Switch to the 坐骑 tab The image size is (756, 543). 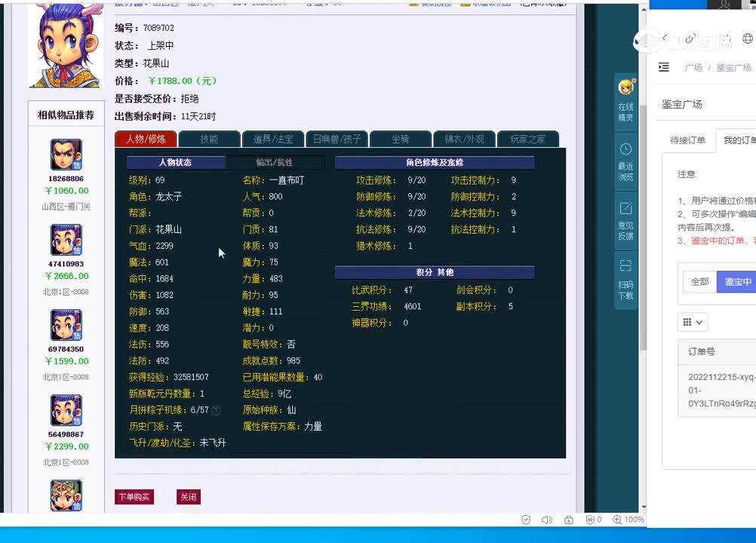pos(400,139)
